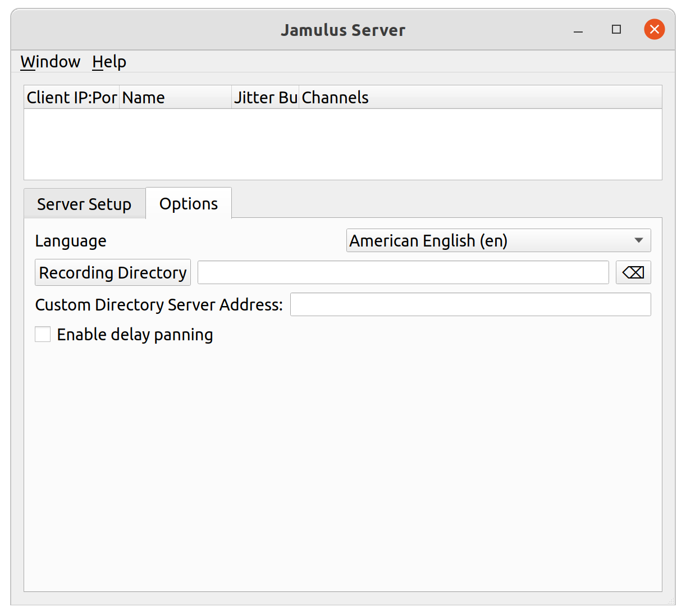Select the Options tab
686x616 pixels.
(189, 203)
